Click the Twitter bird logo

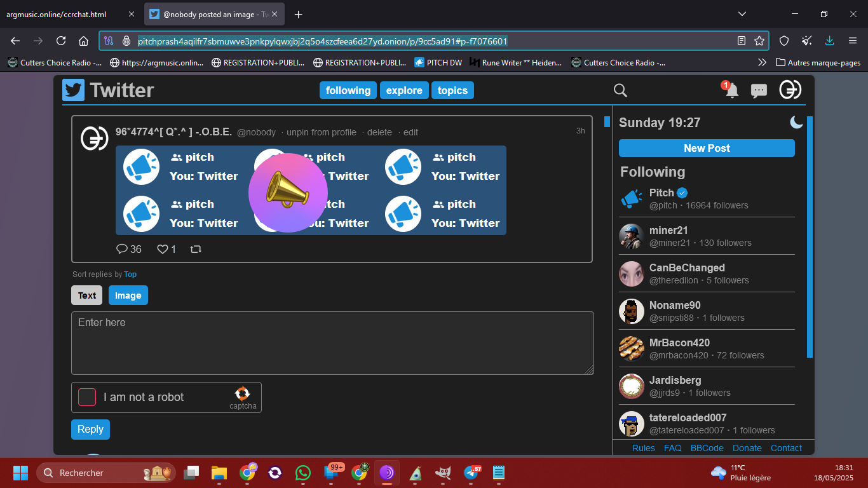click(73, 90)
